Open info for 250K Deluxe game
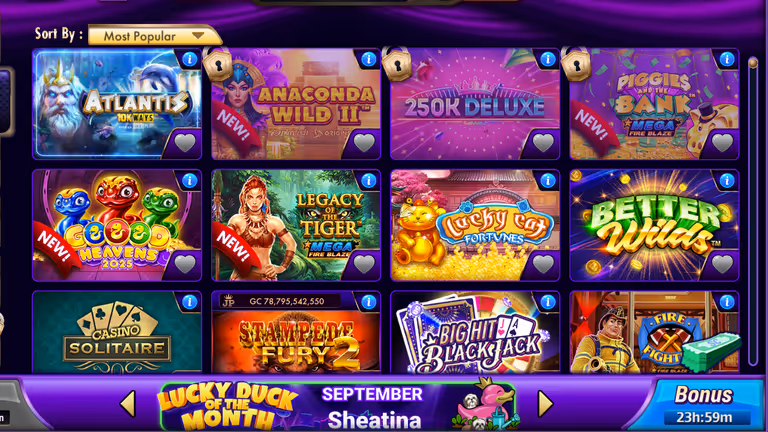Image resolution: width=768 pixels, height=432 pixels. (x=548, y=59)
